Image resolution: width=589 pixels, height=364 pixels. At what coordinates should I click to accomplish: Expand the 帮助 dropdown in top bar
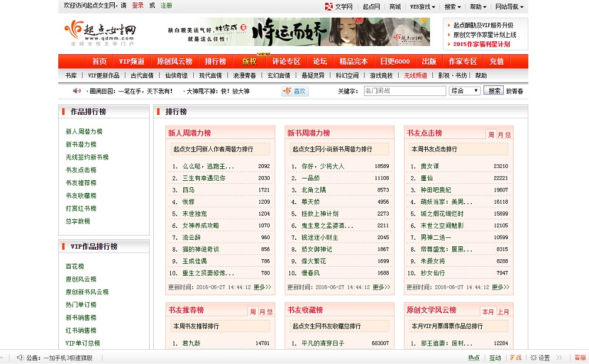pos(478,6)
